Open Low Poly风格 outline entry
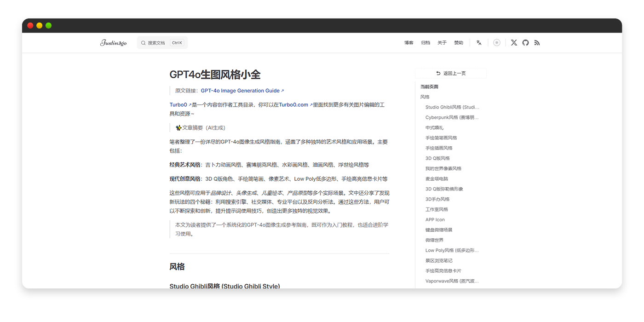 pos(452,250)
